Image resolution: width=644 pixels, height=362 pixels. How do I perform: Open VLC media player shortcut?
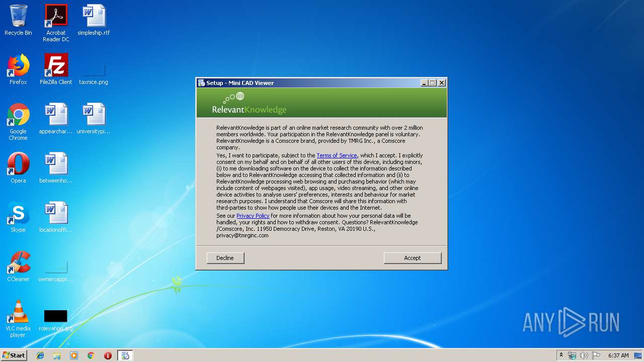click(18, 319)
